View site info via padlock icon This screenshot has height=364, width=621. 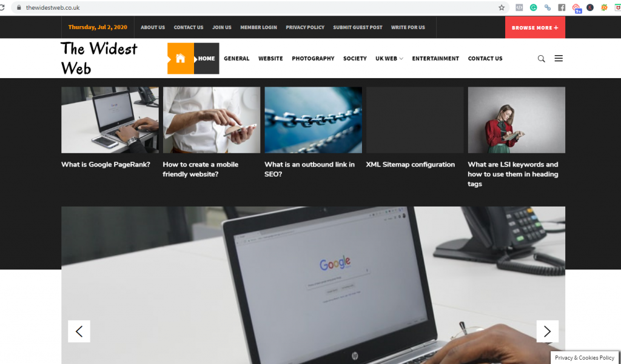[19, 7]
